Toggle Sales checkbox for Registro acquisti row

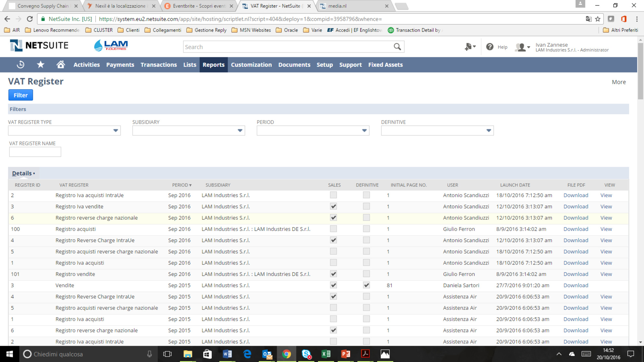(333, 229)
